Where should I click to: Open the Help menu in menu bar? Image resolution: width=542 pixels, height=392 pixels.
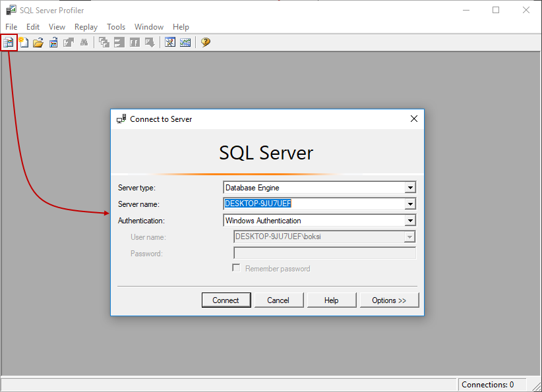pyautogui.click(x=181, y=27)
